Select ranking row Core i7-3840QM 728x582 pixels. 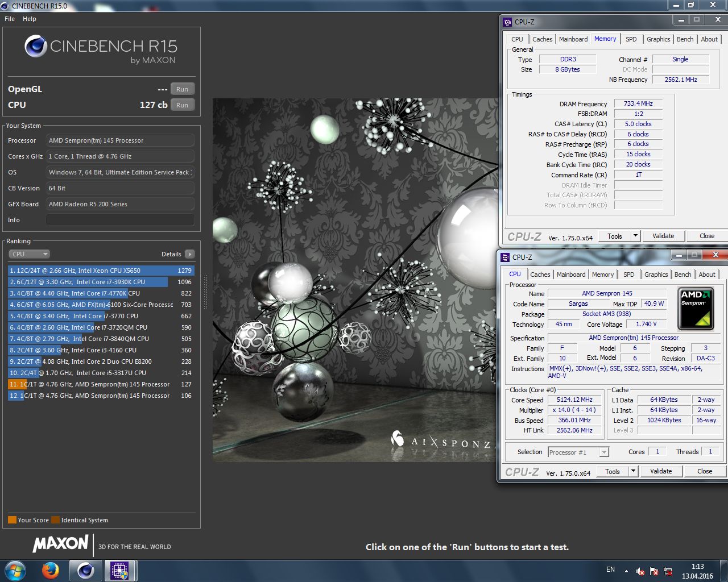tap(101, 339)
